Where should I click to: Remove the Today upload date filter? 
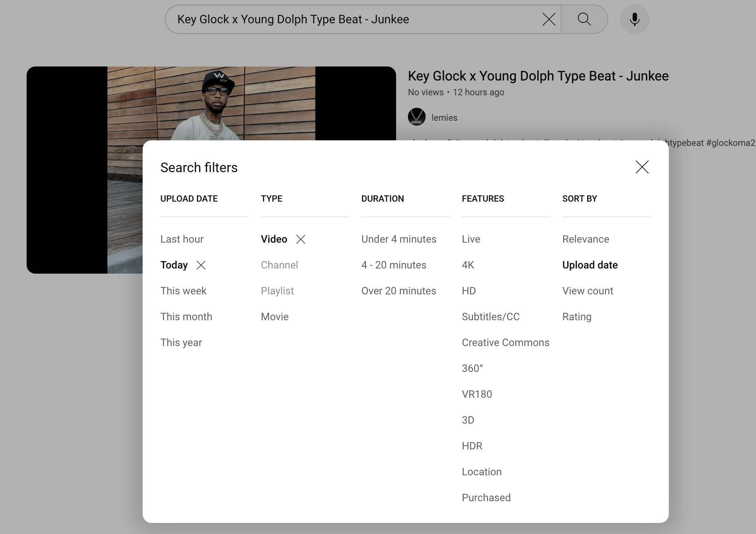click(201, 265)
